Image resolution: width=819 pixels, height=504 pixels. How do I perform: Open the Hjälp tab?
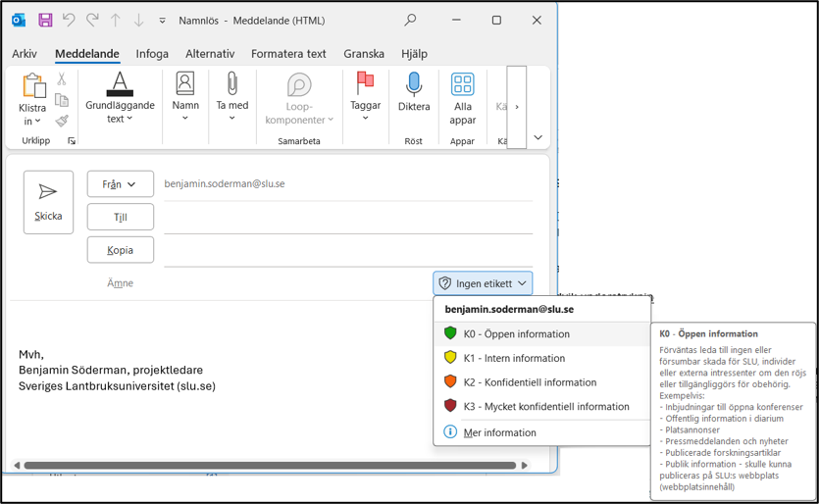click(414, 54)
